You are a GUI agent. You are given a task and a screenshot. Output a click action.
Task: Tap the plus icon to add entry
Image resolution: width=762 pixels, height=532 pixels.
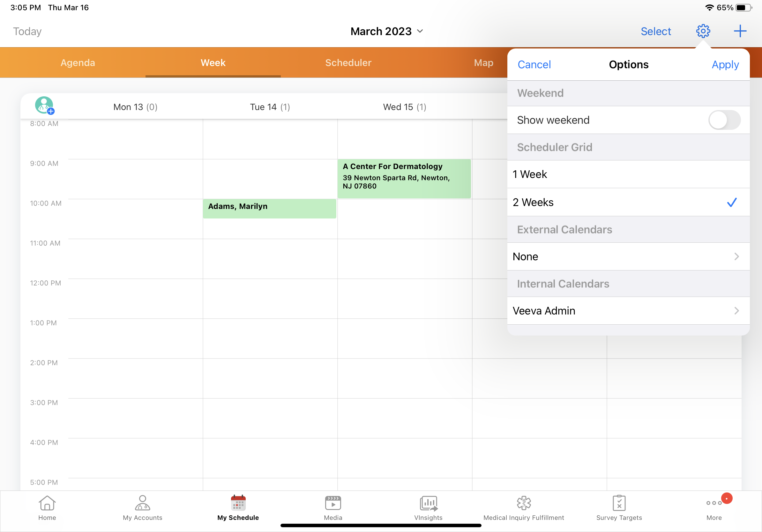point(739,31)
